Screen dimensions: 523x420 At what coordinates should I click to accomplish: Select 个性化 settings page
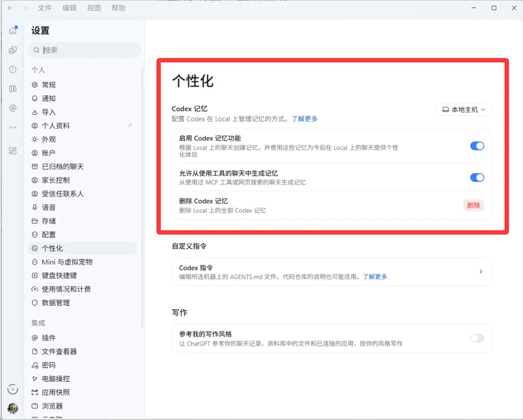click(x=83, y=248)
